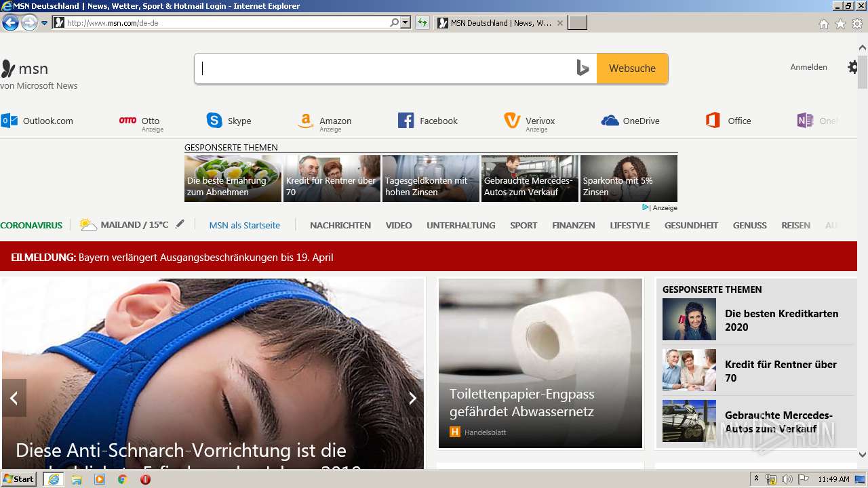This screenshot has height=488, width=868.
Task: Expand the address bar autocomplete dropdown
Action: click(406, 23)
